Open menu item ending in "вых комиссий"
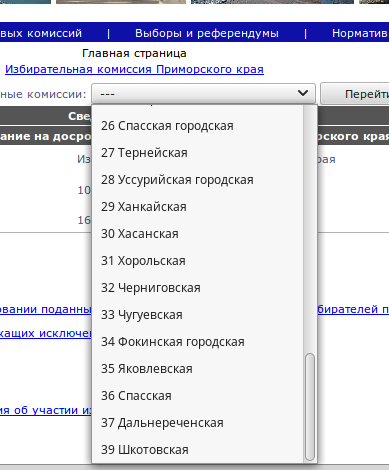The width and height of the screenshot is (389, 470). (41, 33)
